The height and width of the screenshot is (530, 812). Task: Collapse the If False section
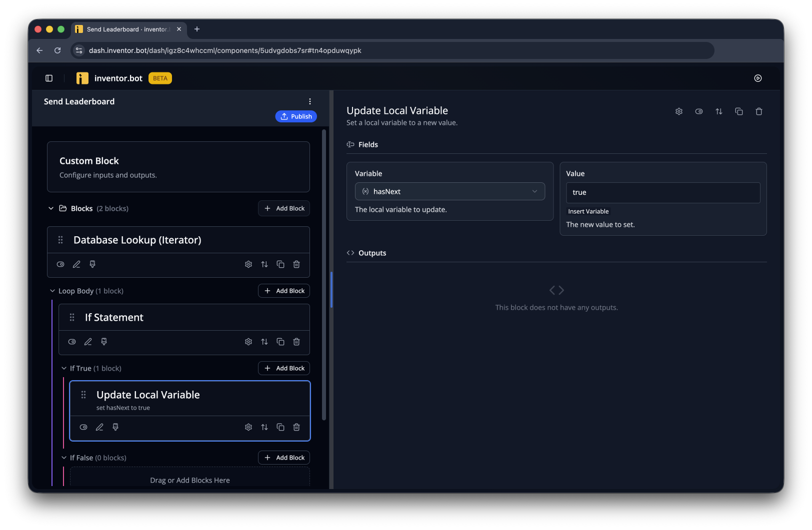click(x=64, y=458)
